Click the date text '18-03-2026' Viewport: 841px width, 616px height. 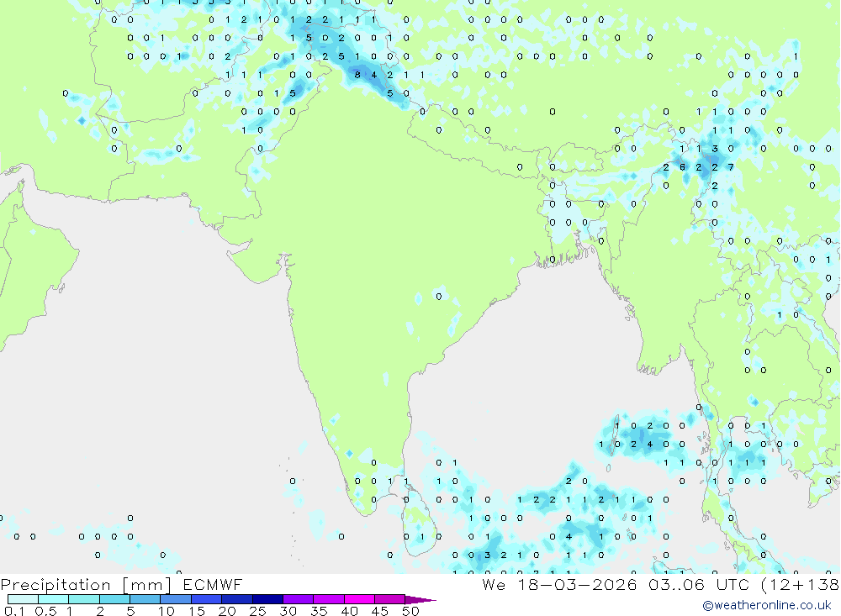coord(577,584)
